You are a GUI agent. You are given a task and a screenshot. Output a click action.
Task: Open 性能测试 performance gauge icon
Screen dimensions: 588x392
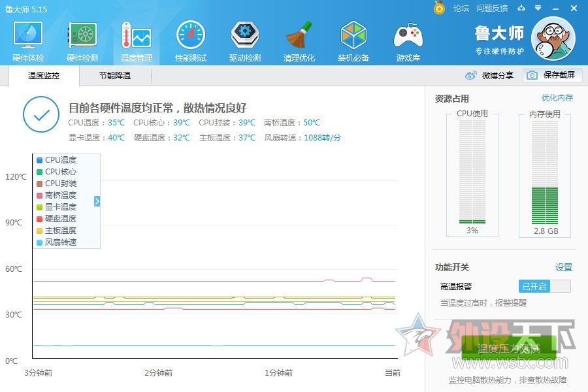tap(191, 35)
